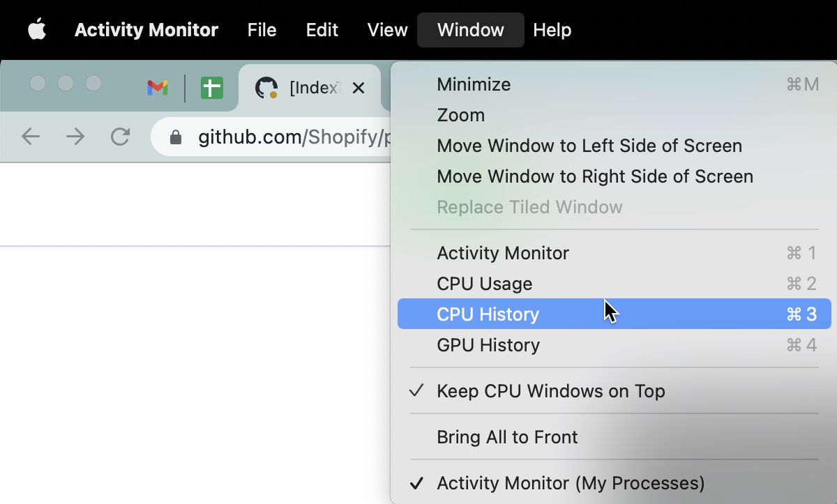Screen dimensions: 837x504
Task: Toggle Keep CPU Windows on Top
Action: pos(550,391)
